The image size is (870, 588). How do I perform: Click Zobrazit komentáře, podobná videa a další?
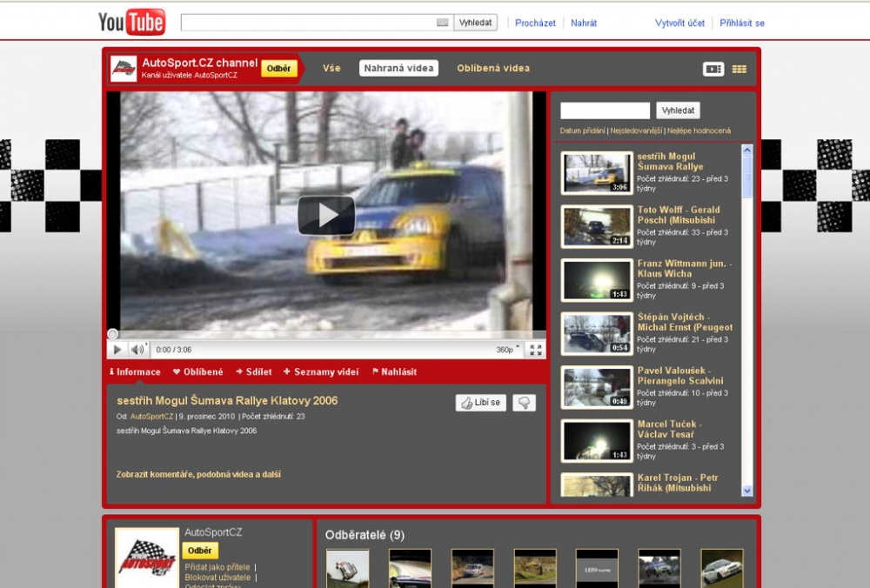198,474
